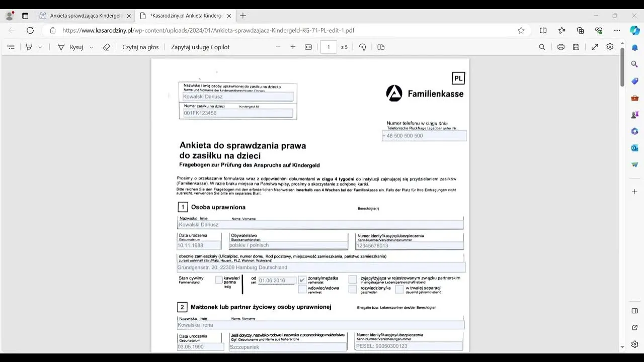The width and height of the screenshot is (644, 362).
Task: Uncheck the żonaty/mężatka checkbox
Action: [x=302, y=280]
